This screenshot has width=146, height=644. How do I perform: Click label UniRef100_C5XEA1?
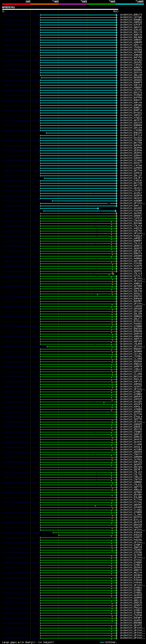point(131,48)
